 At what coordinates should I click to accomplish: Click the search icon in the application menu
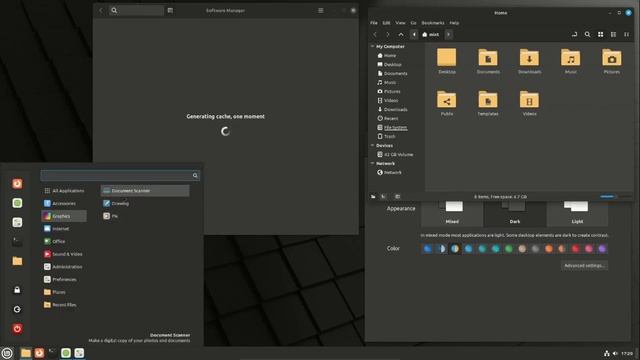click(x=195, y=176)
